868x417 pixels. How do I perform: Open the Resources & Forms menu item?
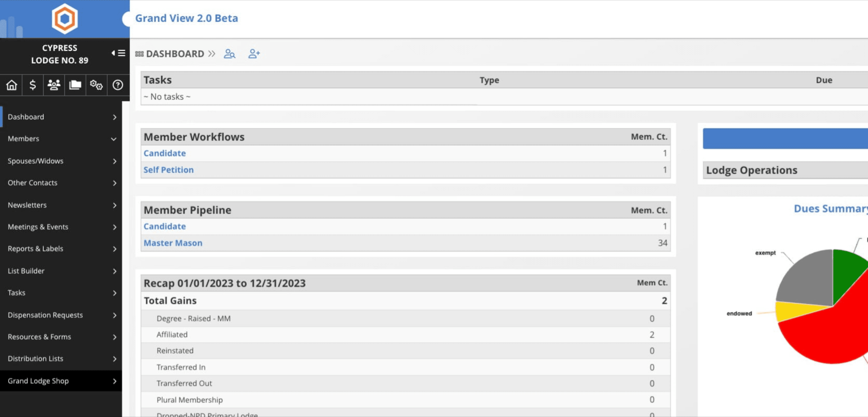click(61, 337)
